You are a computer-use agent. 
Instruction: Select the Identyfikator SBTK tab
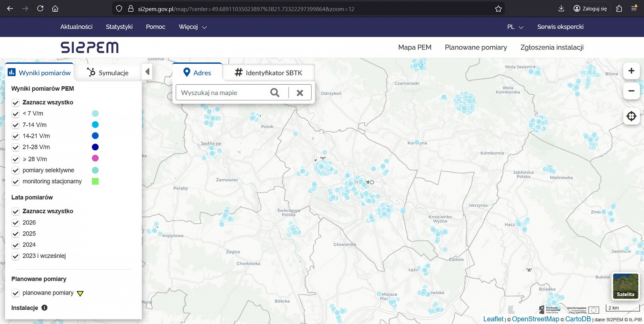268,73
